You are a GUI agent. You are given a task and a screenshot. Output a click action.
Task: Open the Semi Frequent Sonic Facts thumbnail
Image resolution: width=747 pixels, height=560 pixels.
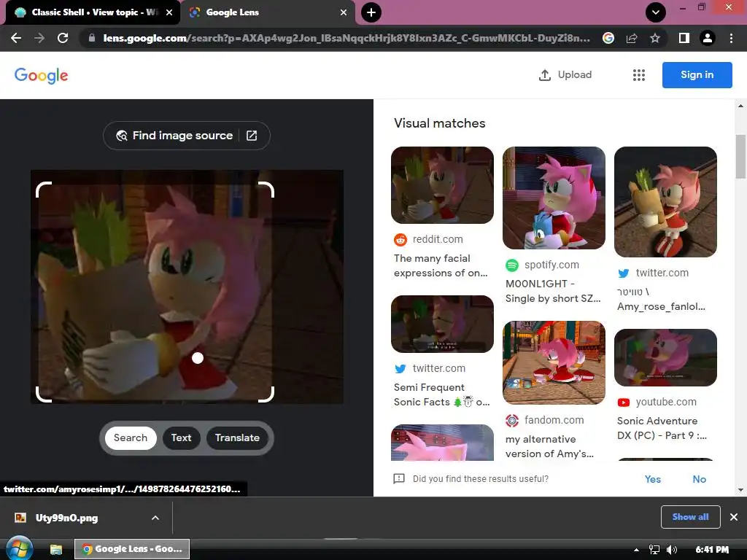click(x=442, y=324)
